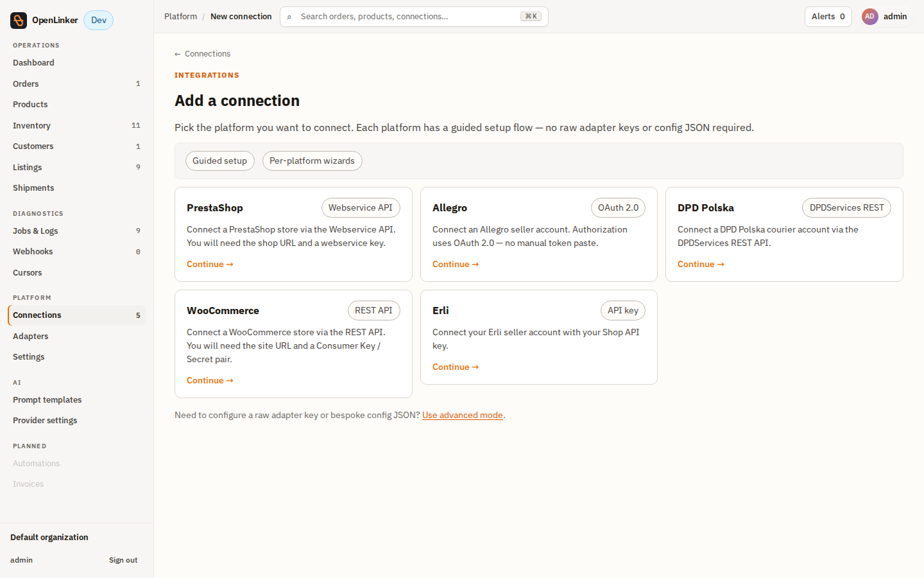The width and height of the screenshot is (924, 578).
Task: Continue with WooCommerce setup
Action: [210, 380]
